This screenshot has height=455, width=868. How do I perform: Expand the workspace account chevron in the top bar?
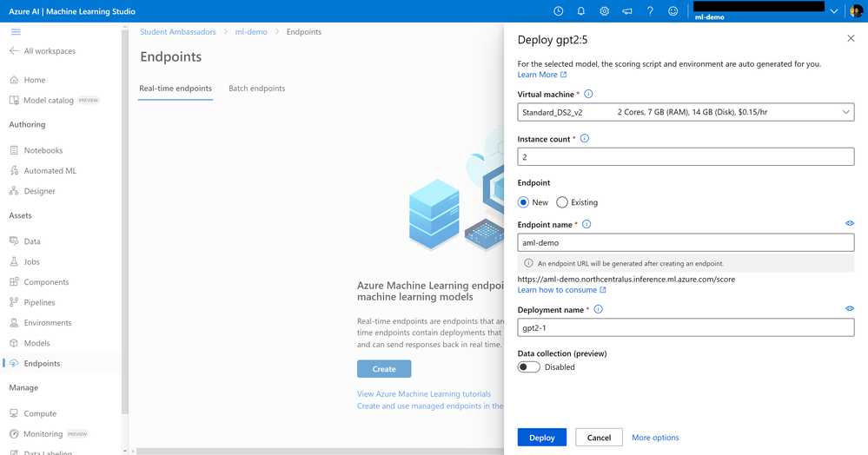[x=833, y=11]
